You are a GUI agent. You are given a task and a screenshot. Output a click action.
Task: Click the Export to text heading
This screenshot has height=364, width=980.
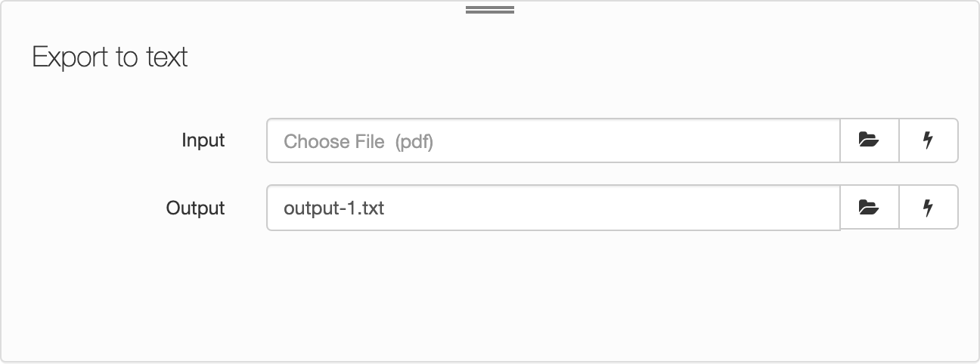click(x=110, y=57)
